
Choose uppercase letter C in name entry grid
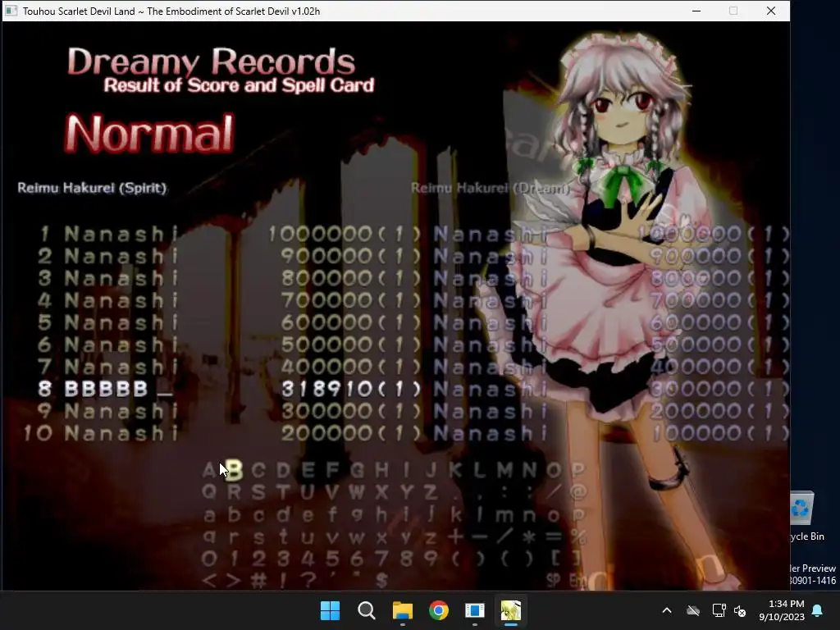pyautogui.click(x=258, y=470)
